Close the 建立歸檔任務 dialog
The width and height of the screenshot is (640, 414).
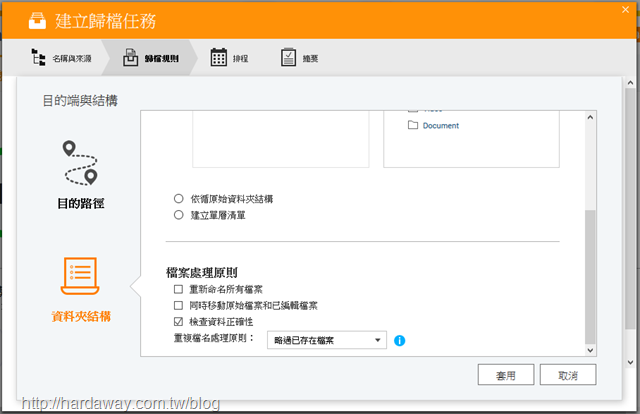pos(625,10)
